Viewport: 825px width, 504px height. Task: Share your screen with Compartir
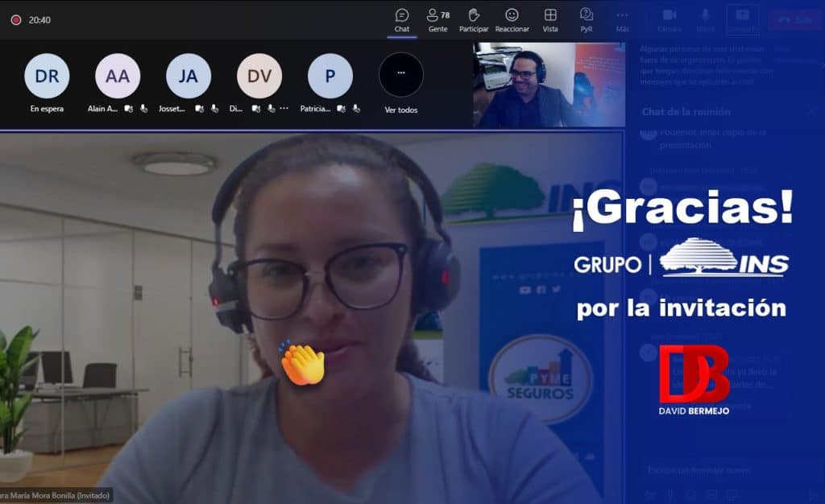[x=742, y=19]
